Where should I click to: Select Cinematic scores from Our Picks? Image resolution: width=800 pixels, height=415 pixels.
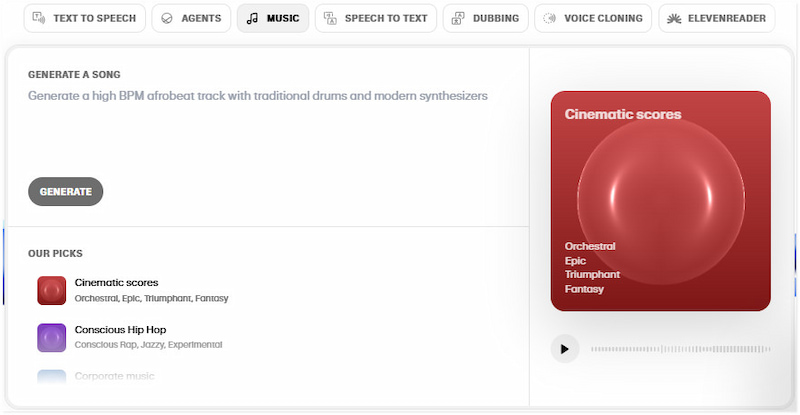click(x=116, y=283)
